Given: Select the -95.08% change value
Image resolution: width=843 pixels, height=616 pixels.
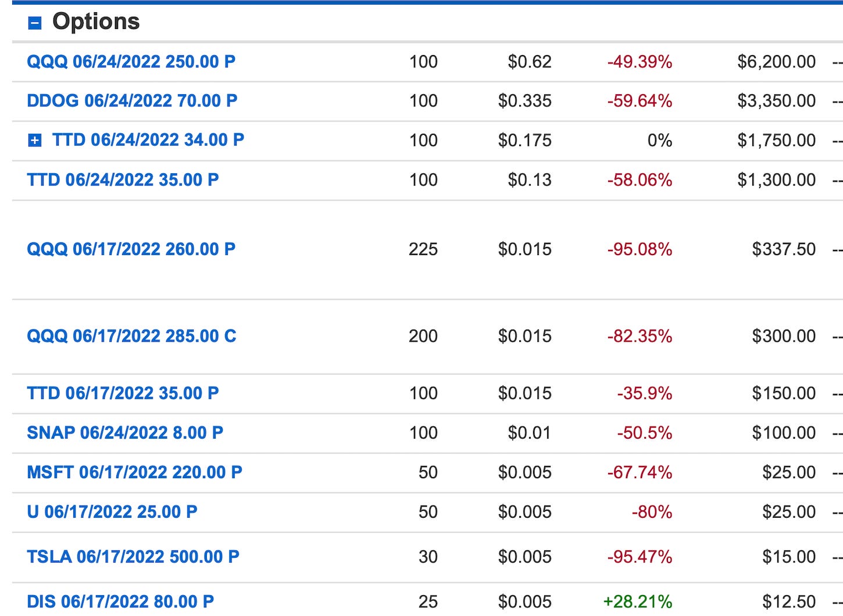Looking at the screenshot, I should 640,249.
